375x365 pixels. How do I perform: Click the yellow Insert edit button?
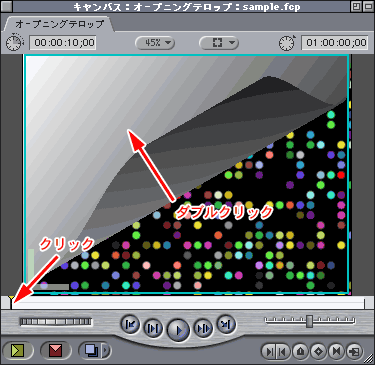pyautogui.click(x=18, y=350)
